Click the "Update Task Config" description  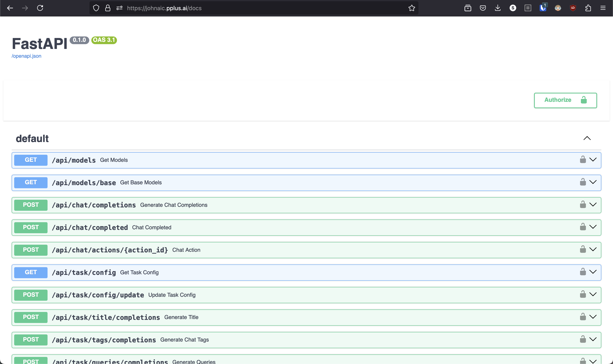coord(172,295)
